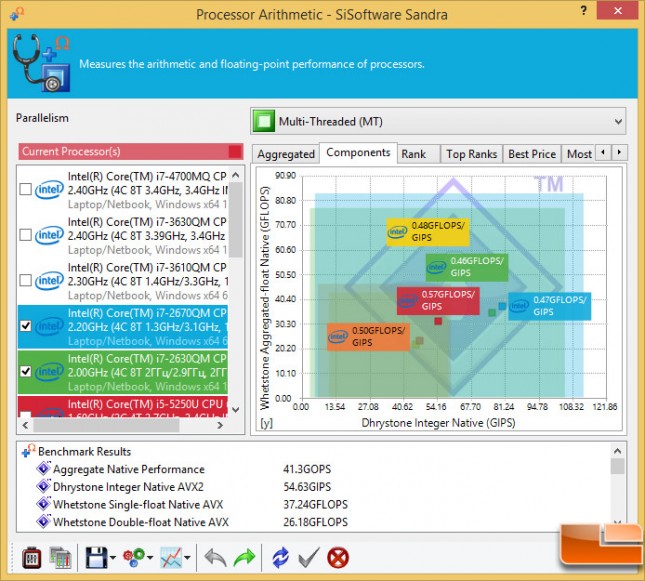Click the grey checkmark OK icon
This screenshot has height=581, width=645.
tap(309, 558)
